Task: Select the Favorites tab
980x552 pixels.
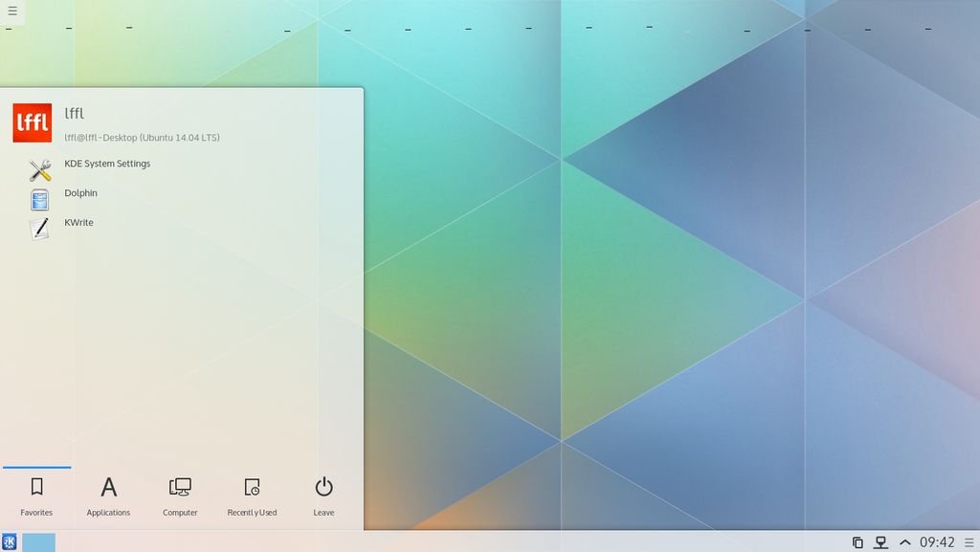Action: point(36,497)
